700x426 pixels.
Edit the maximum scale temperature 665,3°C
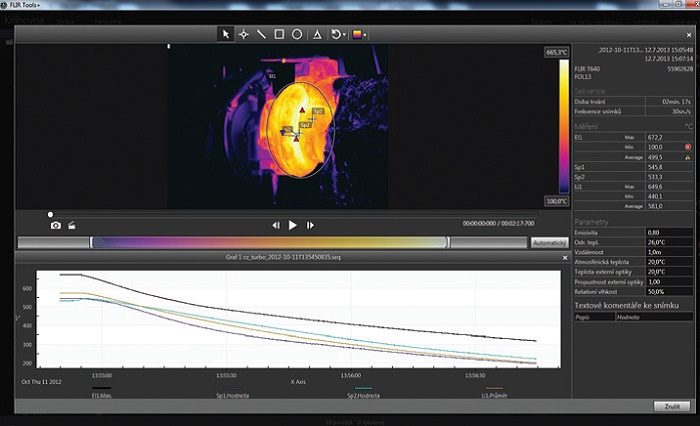pos(557,52)
